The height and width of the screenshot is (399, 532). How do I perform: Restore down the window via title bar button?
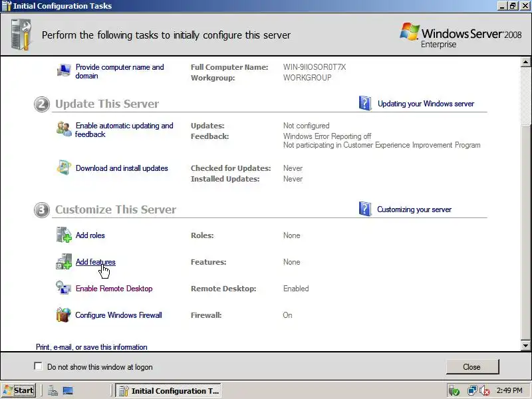pos(512,6)
